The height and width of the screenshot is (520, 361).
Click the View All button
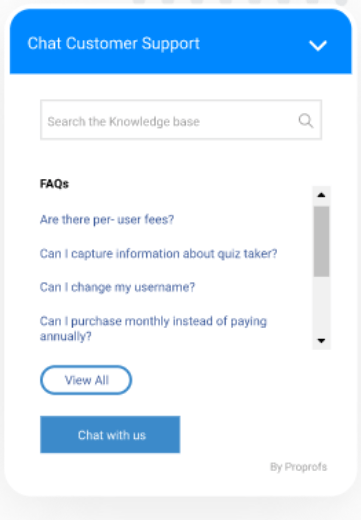tap(86, 380)
